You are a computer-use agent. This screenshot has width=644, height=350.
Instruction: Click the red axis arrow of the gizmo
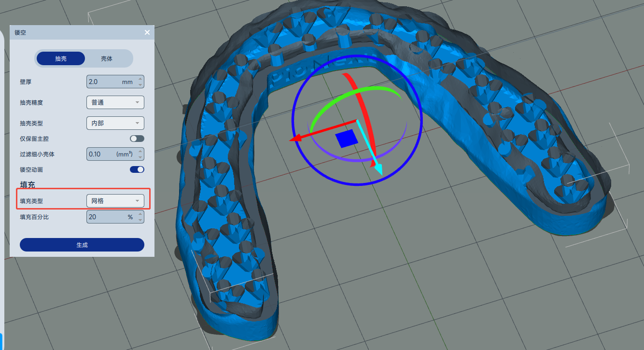click(295, 139)
